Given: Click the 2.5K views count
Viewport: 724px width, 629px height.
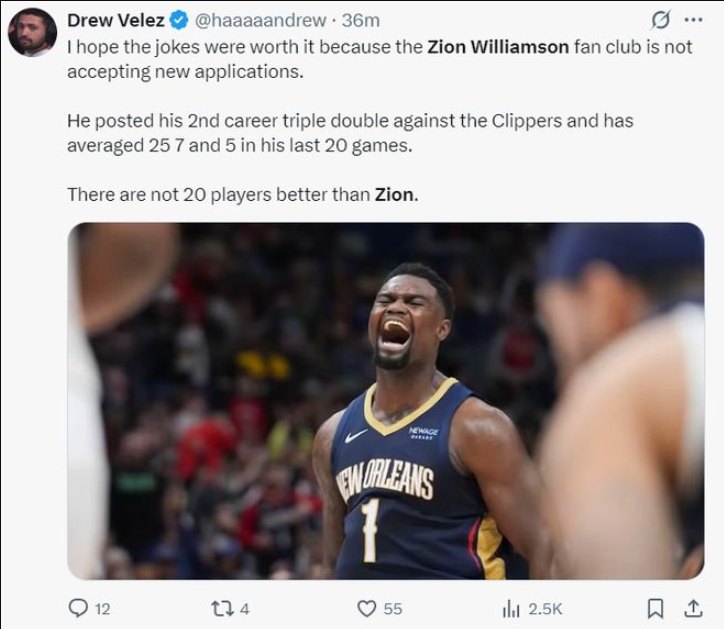Looking at the screenshot, I should (545, 609).
